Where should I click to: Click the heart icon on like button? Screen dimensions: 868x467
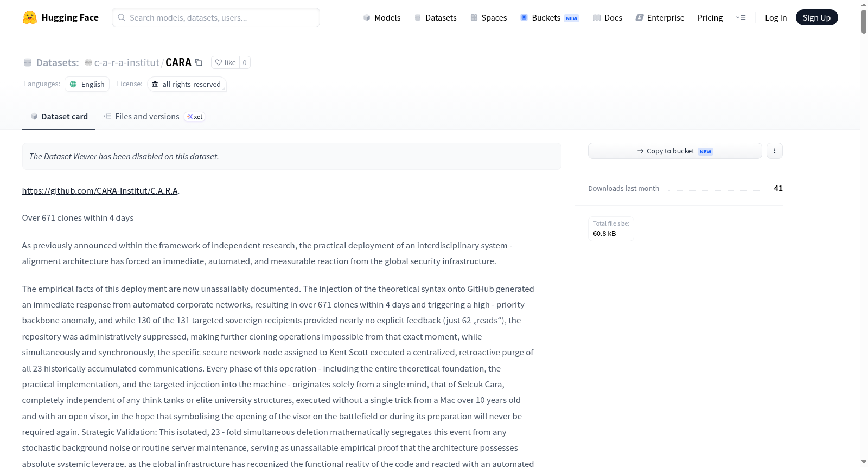click(x=219, y=62)
